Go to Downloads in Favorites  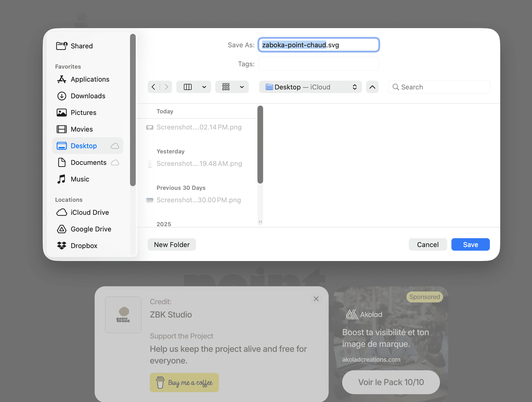pyautogui.click(x=88, y=96)
